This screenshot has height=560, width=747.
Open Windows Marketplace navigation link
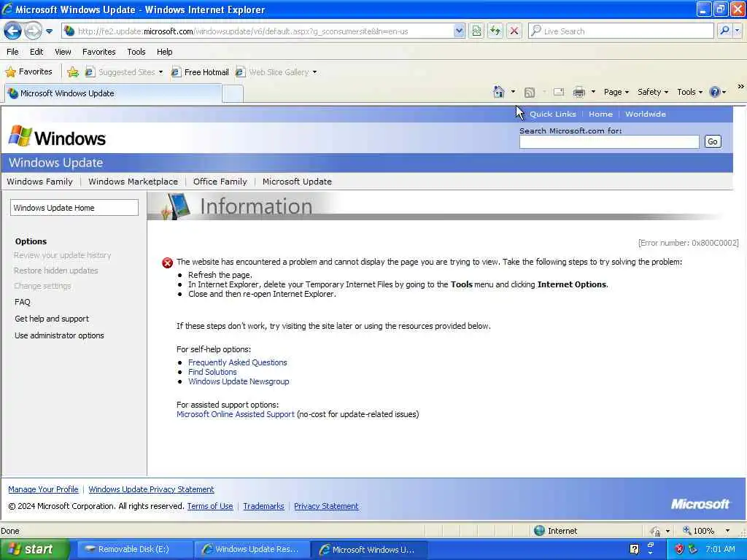point(133,182)
